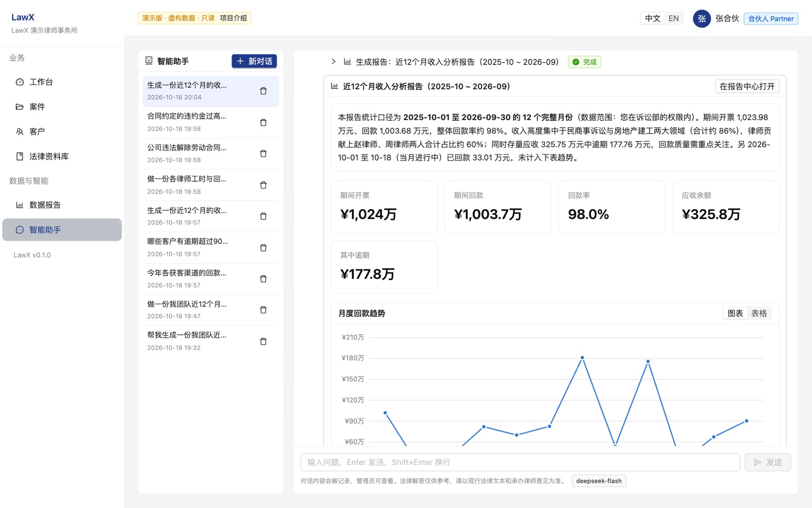Click the chart icon in report card title
Image resolution: width=812 pixels, height=508 pixels.
click(334, 86)
